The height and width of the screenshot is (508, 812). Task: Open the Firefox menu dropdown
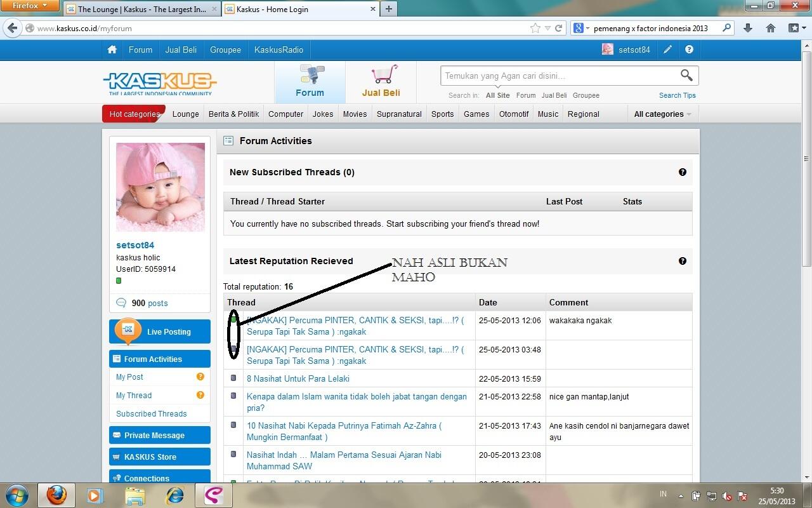coord(30,6)
